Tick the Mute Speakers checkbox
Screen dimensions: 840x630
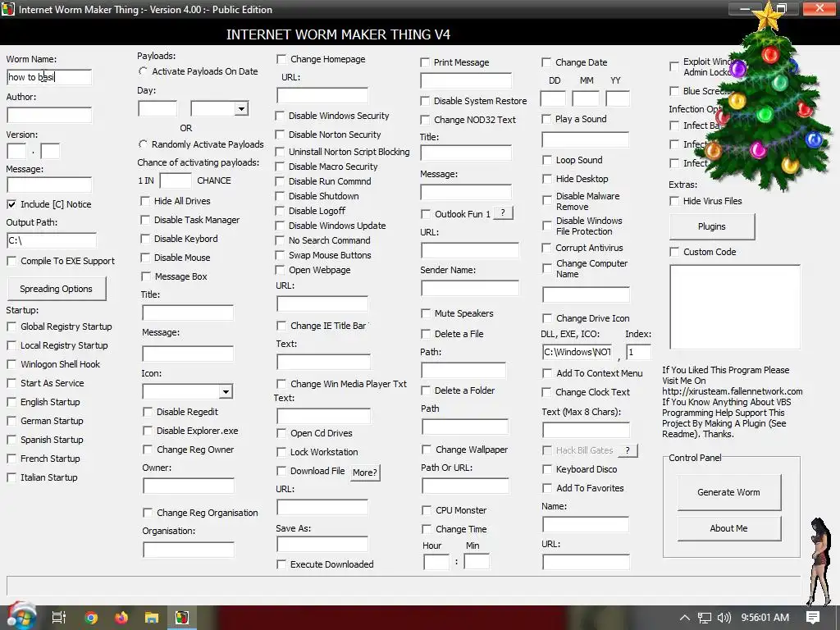coord(426,313)
